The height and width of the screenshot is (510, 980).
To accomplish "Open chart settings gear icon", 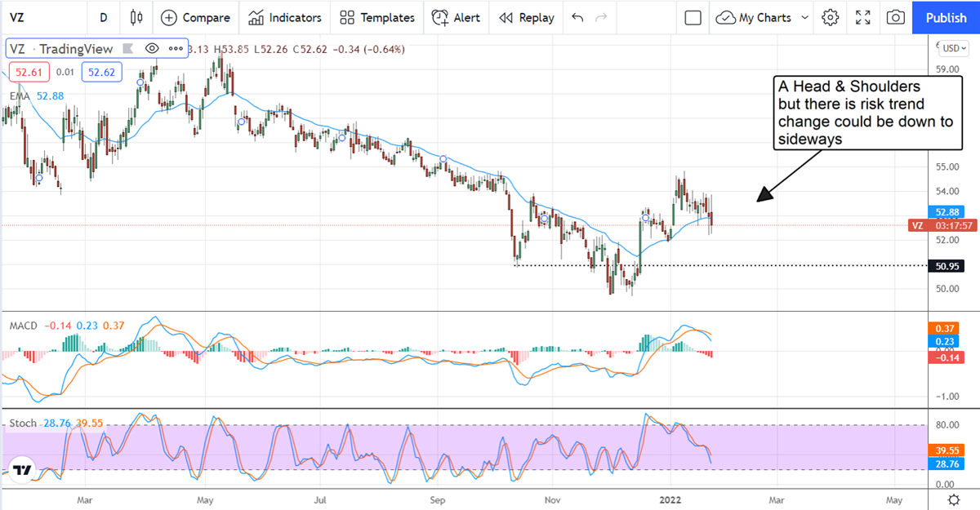I will point(831,17).
